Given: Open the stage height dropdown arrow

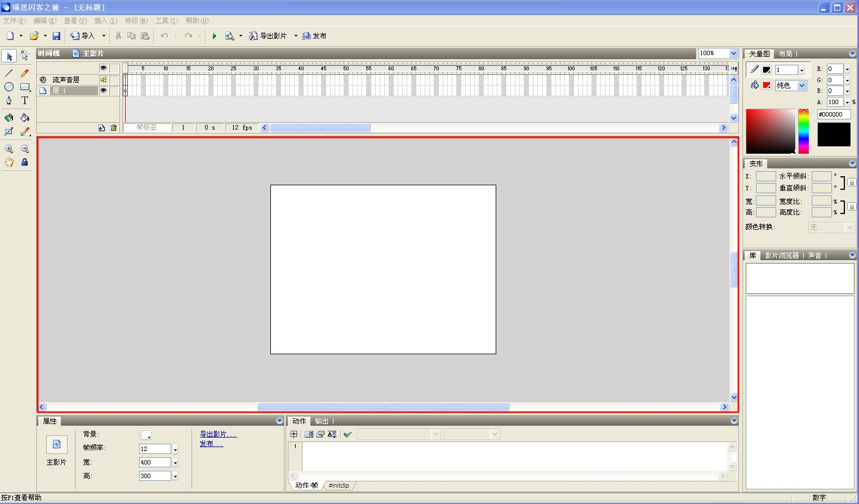Looking at the screenshot, I should [x=175, y=476].
